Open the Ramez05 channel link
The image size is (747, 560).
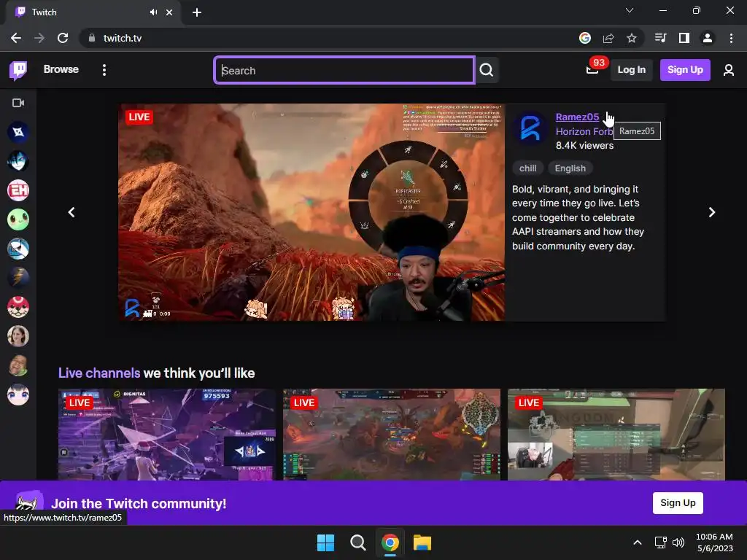(x=577, y=117)
